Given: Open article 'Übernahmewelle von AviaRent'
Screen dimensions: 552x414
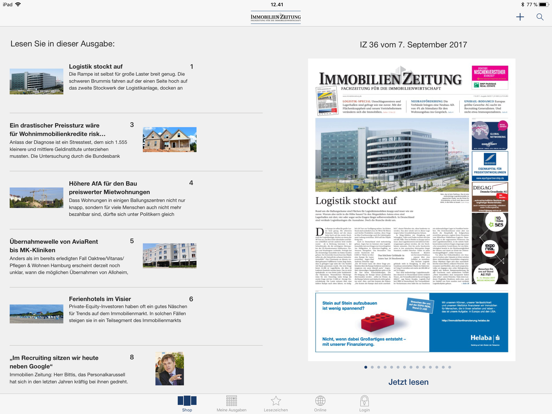Looking at the screenshot, I should pos(54,246).
